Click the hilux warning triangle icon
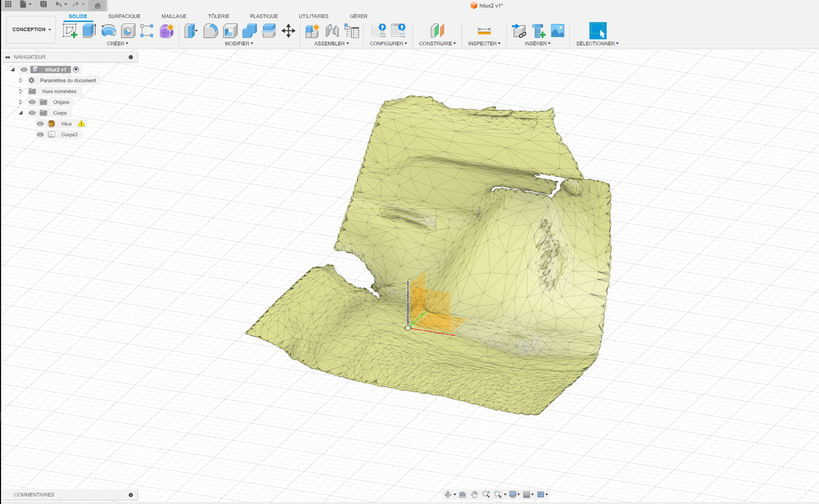The width and height of the screenshot is (819, 504). pyautogui.click(x=82, y=124)
